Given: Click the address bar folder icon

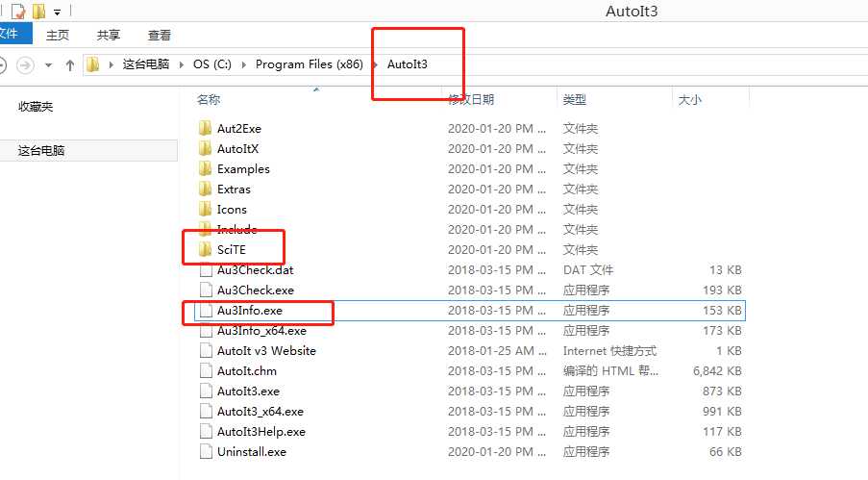Looking at the screenshot, I should pos(93,64).
